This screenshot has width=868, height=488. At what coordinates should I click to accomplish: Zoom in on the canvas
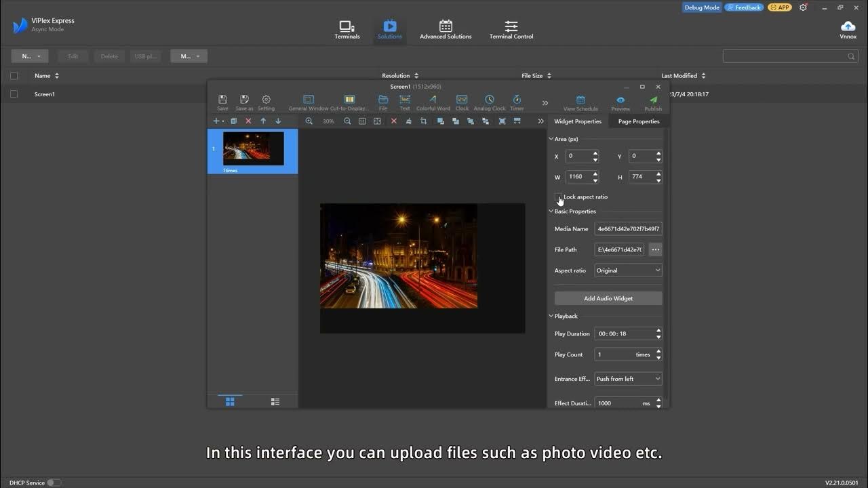tap(309, 121)
